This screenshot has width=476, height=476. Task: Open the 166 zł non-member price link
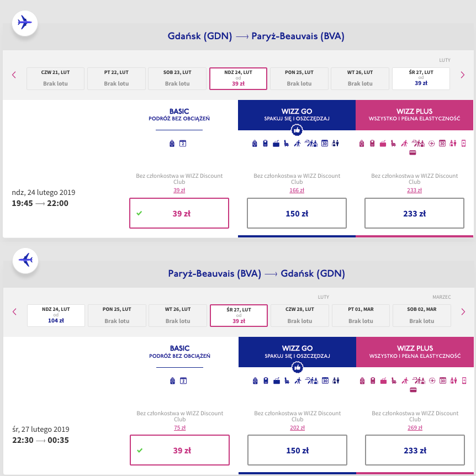[297, 190]
